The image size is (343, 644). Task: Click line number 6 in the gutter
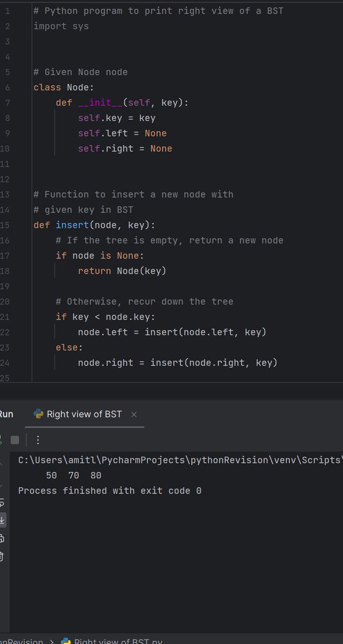8,87
